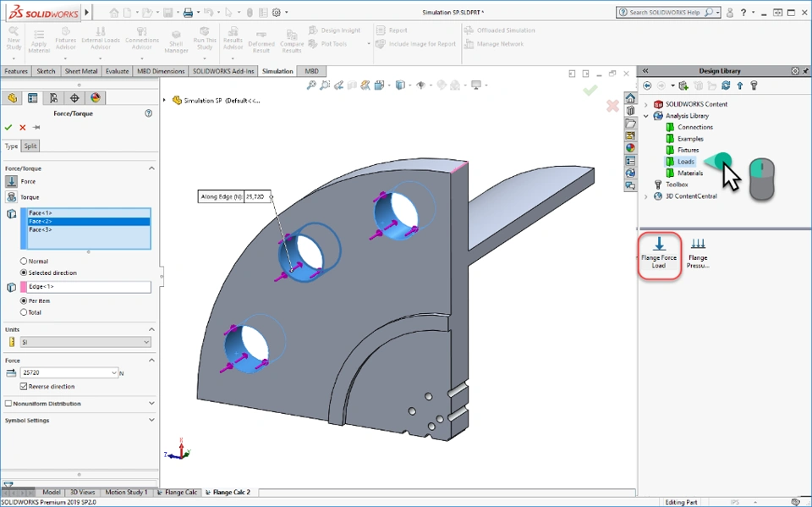Open the Units SI dropdown
The height and width of the screenshot is (507, 812).
(x=85, y=342)
